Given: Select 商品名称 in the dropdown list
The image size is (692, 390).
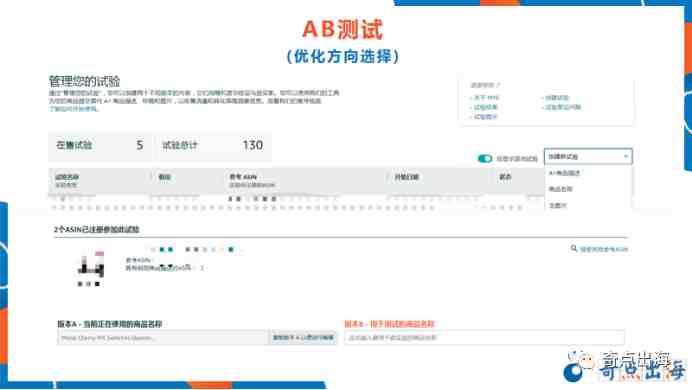Looking at the screenshot, I should (560, 189).
